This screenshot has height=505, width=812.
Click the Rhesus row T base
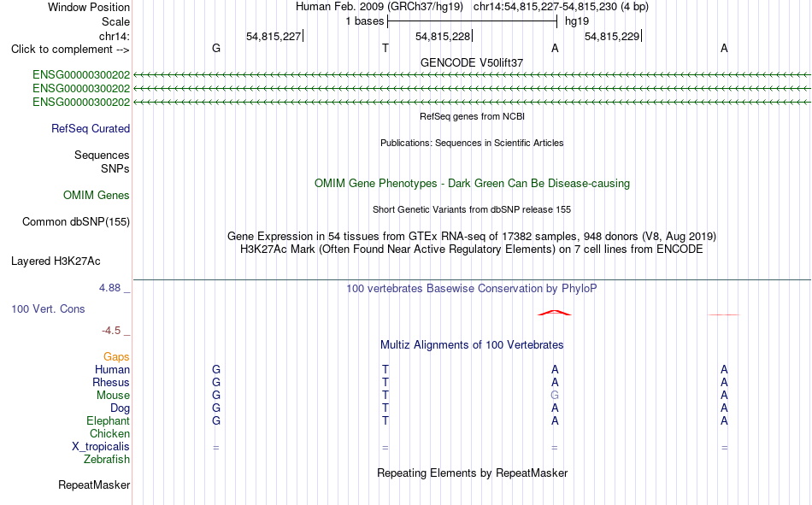(x=385, y=382)
